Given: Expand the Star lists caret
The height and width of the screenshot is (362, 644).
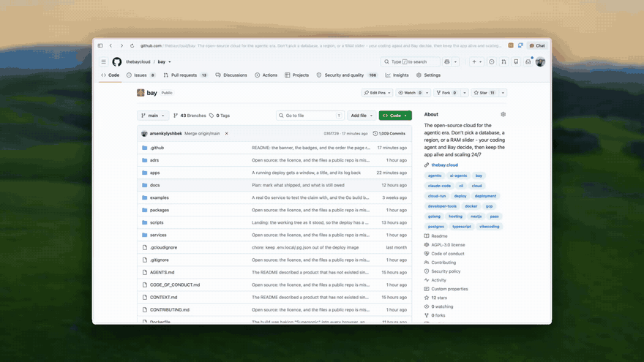Looking at the screenshot, I should pos(503,93).
